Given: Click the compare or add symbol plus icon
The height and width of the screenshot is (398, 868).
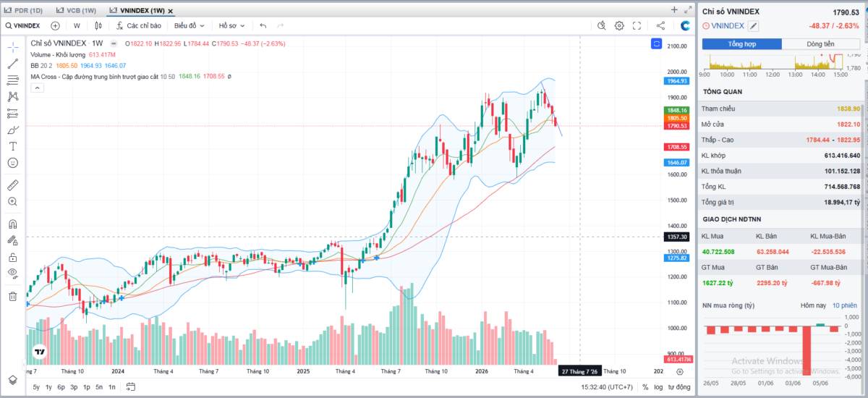Looking at the screenshot, I should click(55, 25).
